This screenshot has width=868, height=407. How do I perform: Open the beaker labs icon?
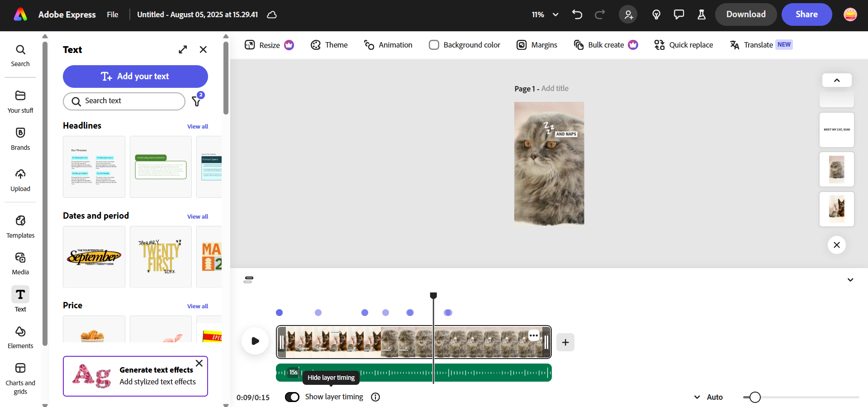click(x=702, y=14)
